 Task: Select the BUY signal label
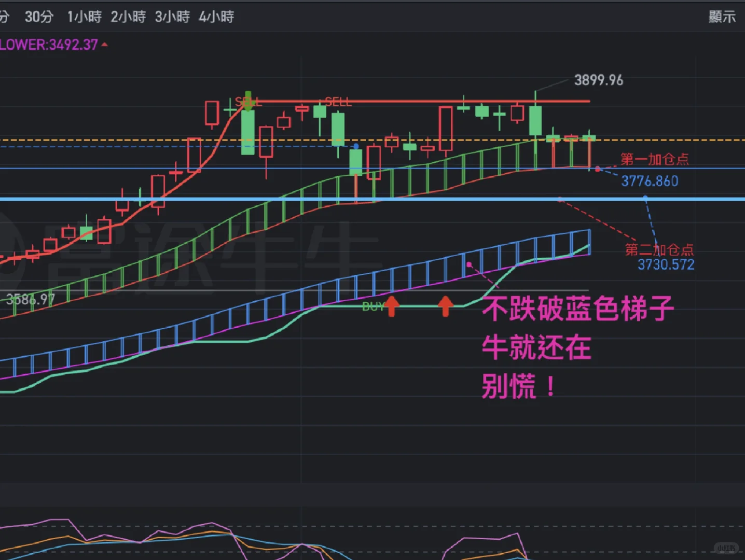click(372, 307)
